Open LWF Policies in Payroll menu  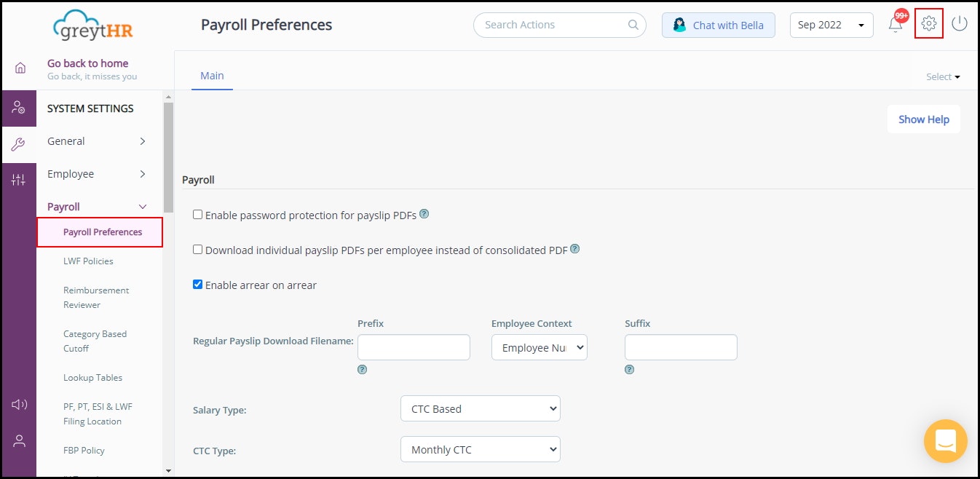tap(88, 261)
